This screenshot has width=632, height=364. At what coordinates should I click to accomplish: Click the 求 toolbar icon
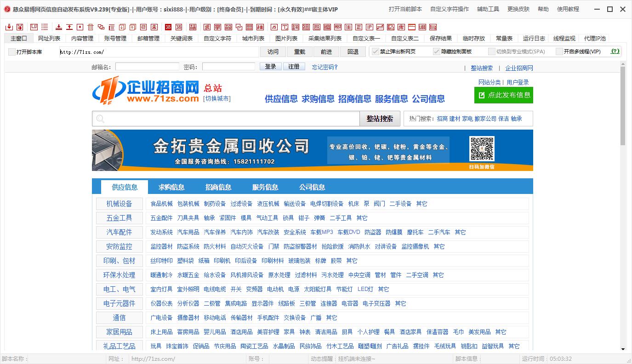(207, 27)
